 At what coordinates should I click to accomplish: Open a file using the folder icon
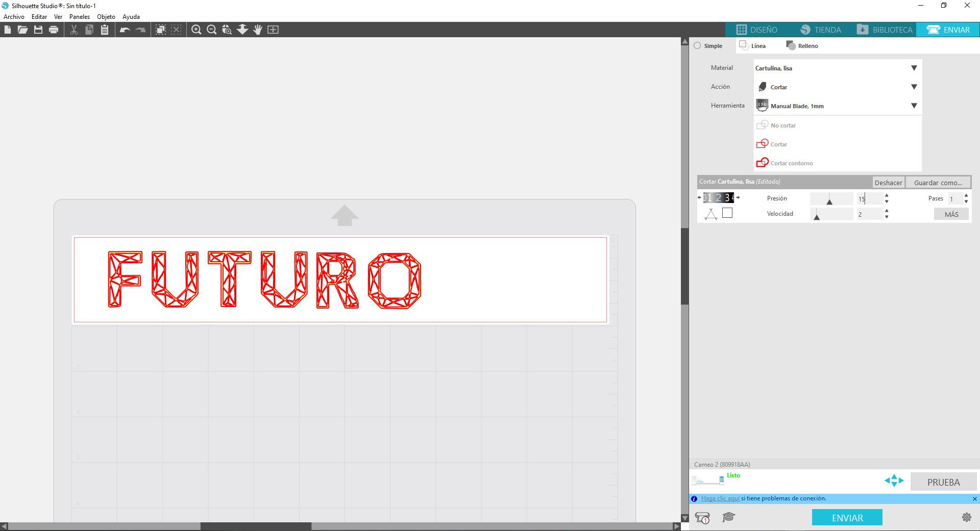coord(22,30)
